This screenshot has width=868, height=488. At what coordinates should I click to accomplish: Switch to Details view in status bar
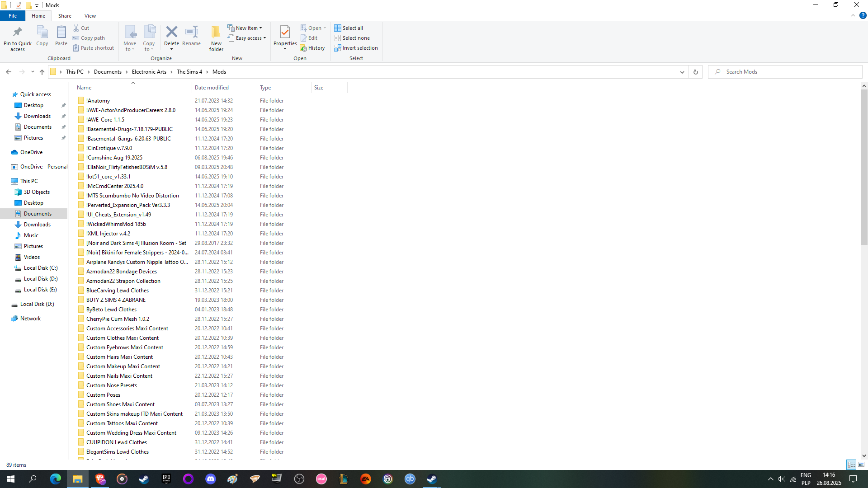point(851,465)
